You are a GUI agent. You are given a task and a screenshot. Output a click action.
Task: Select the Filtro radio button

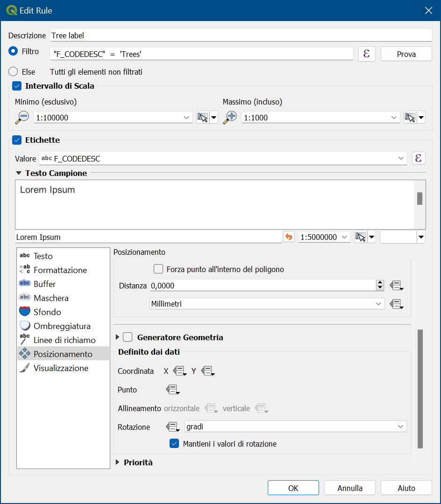(13, 51)
